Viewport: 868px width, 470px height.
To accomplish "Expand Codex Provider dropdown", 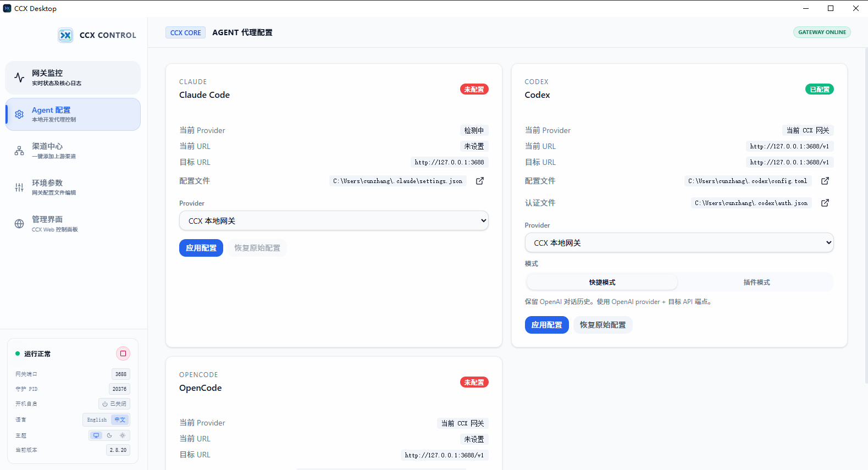I will click(679, 243).
